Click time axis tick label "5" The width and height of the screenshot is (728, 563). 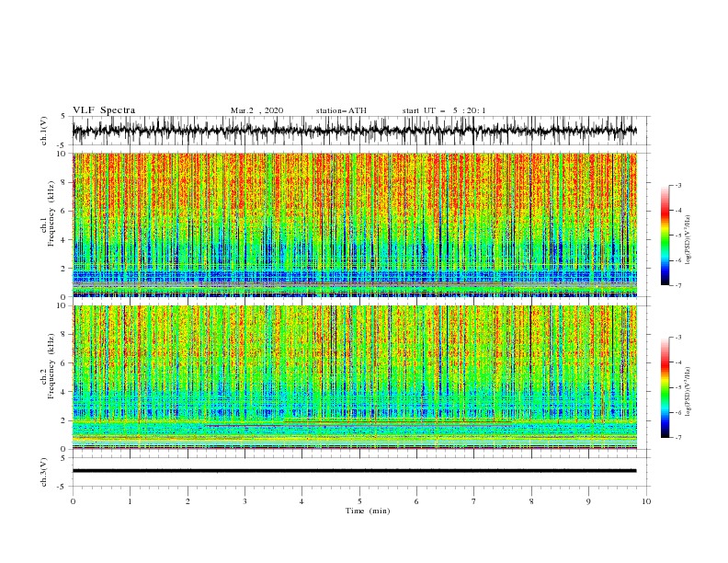pos(359,501)
